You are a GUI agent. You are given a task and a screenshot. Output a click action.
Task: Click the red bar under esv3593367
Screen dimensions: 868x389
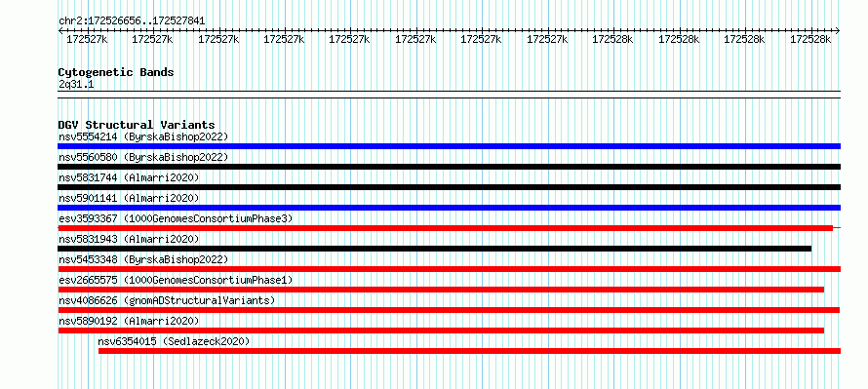(x=449, y=228)
